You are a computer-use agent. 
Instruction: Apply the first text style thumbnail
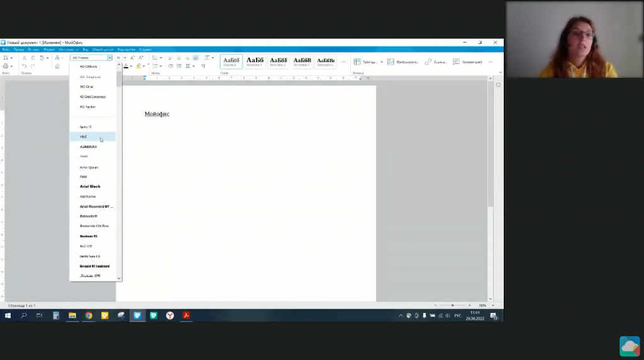[x=231, y=62]
